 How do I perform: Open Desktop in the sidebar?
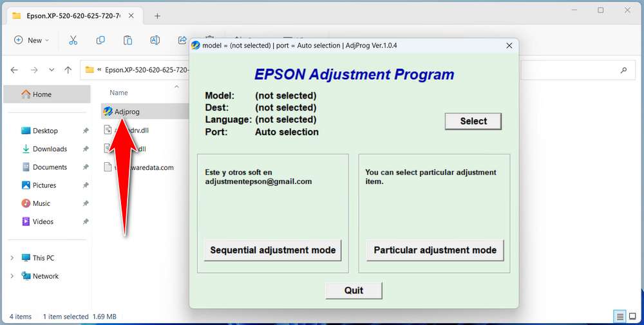[x=45, y=131]
